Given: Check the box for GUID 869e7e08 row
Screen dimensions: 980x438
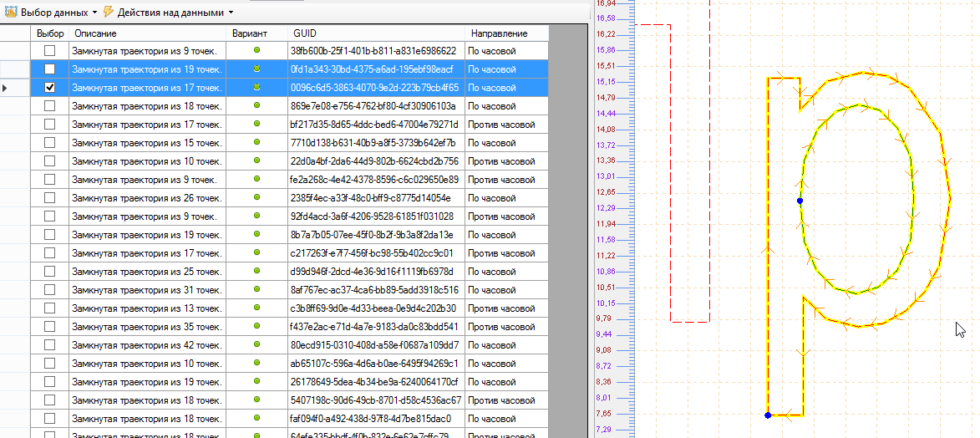Looking at the screenshot, I should 50,106.
